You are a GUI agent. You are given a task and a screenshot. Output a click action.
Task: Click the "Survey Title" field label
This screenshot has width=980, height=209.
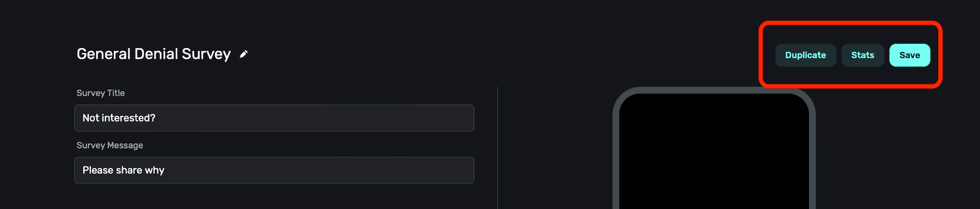(x=100, y=93)
